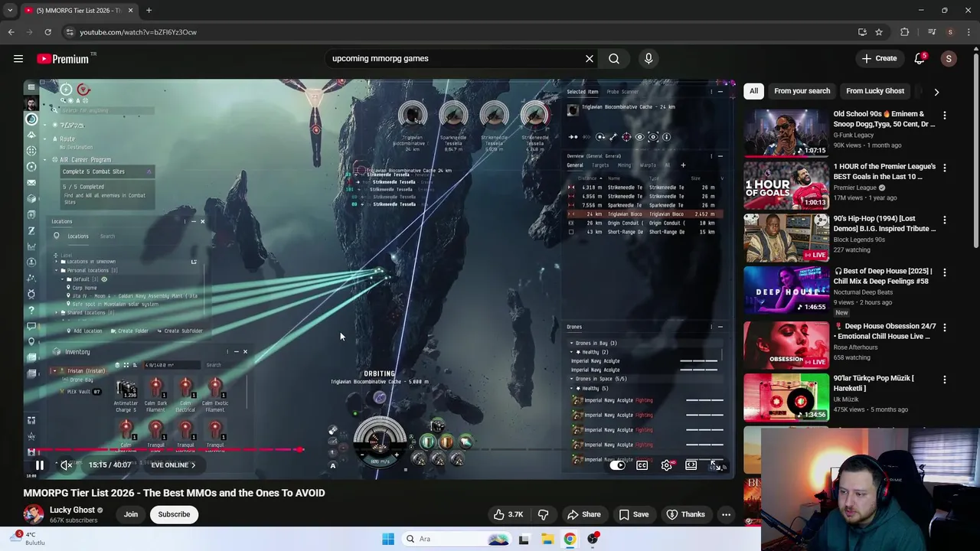Subscribe to Lucky Ghost
Screen dimensions: 980x551
[174, 514]
